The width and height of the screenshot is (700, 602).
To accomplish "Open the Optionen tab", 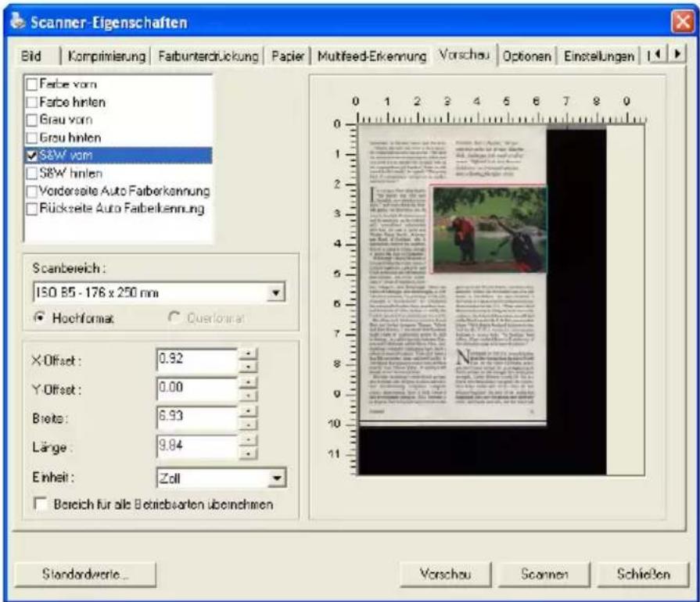I will point(527,56).
